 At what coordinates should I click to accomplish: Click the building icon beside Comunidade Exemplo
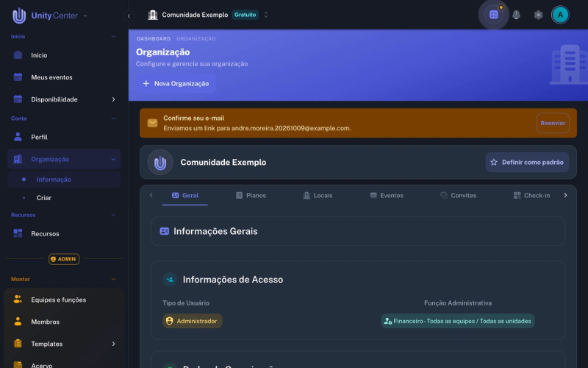tap(153, 15)
